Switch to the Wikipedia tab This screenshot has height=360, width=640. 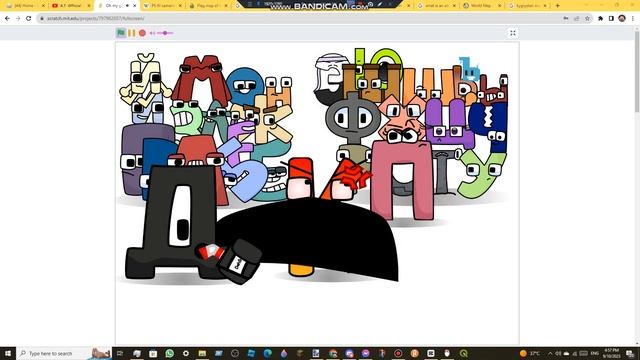(162, 6)
